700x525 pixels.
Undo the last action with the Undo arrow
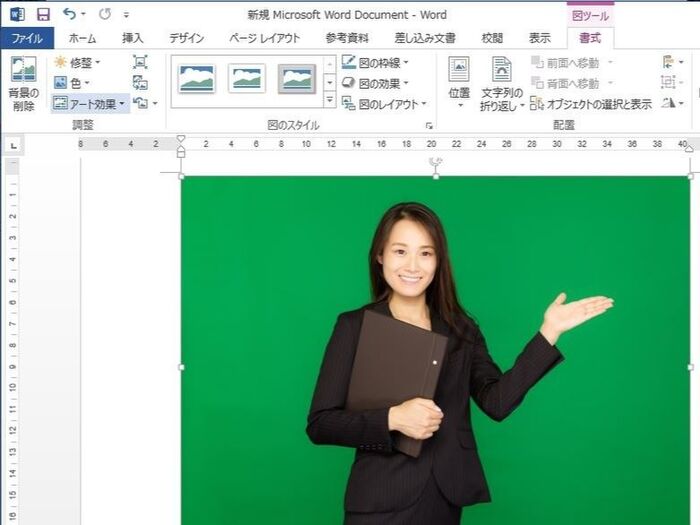[69, 15]
